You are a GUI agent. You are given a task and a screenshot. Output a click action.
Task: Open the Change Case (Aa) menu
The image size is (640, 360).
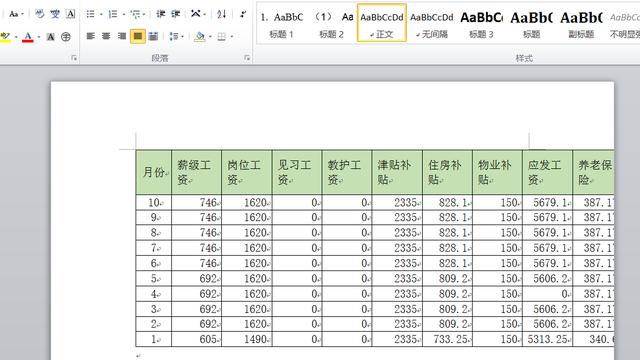16,14
